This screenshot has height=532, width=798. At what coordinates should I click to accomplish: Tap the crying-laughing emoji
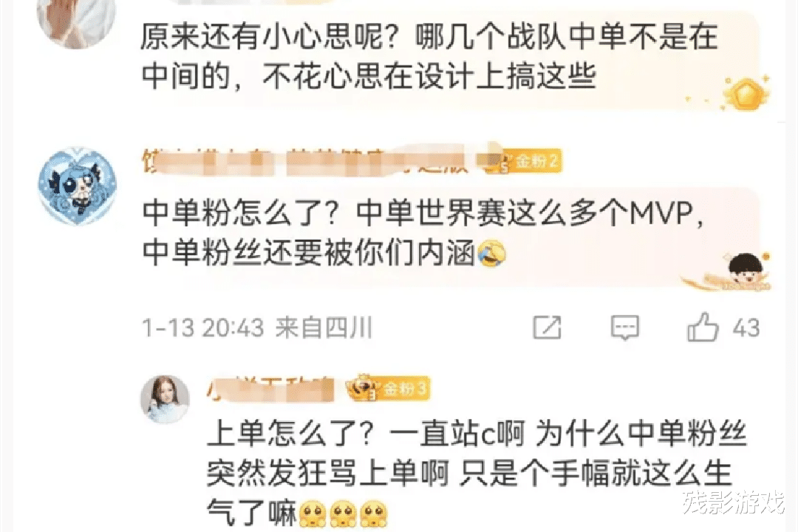tap(491, 253)
